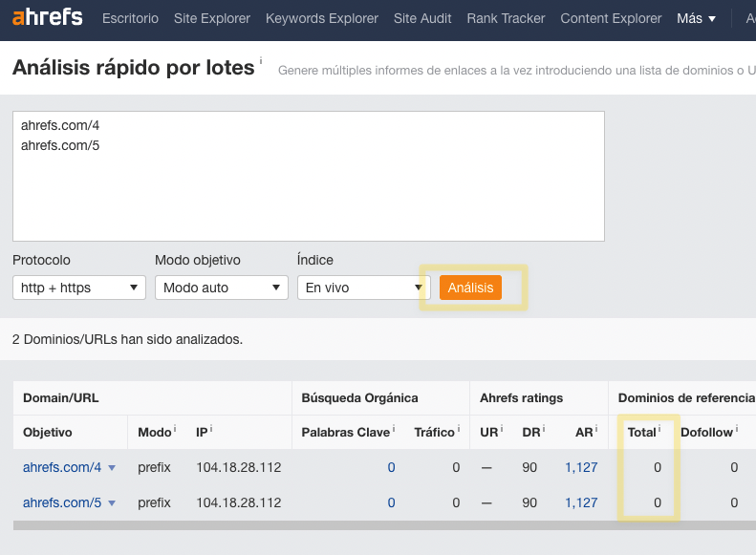Open the ahrefs.com/4 result link

(x=62, y=467)
